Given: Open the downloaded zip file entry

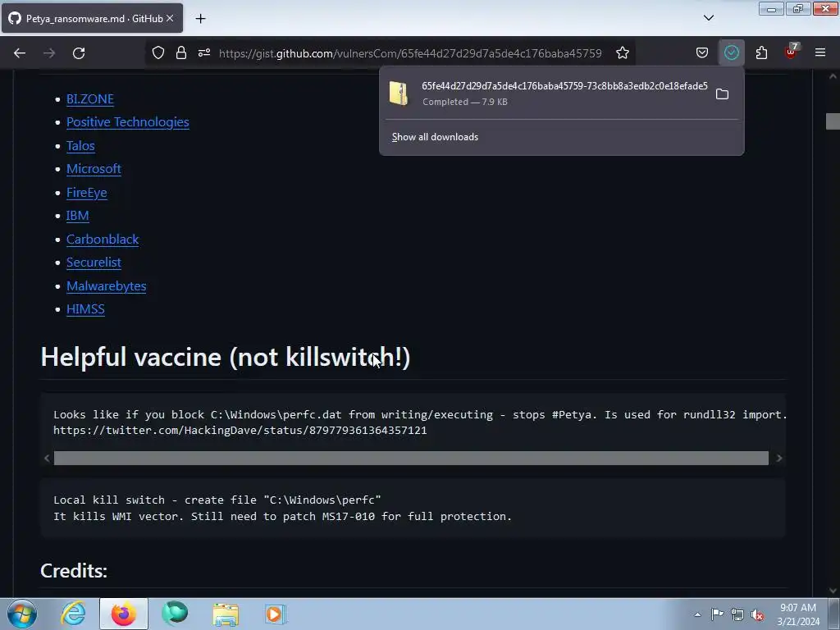Looking at the screenshot, I should click(x=546, y=94).
